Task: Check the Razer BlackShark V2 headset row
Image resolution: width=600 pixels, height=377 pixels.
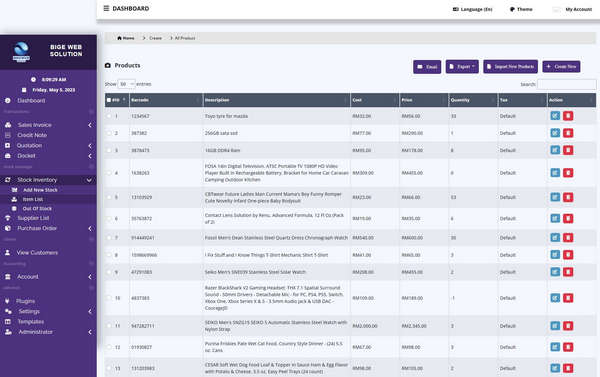Action: 109,297
